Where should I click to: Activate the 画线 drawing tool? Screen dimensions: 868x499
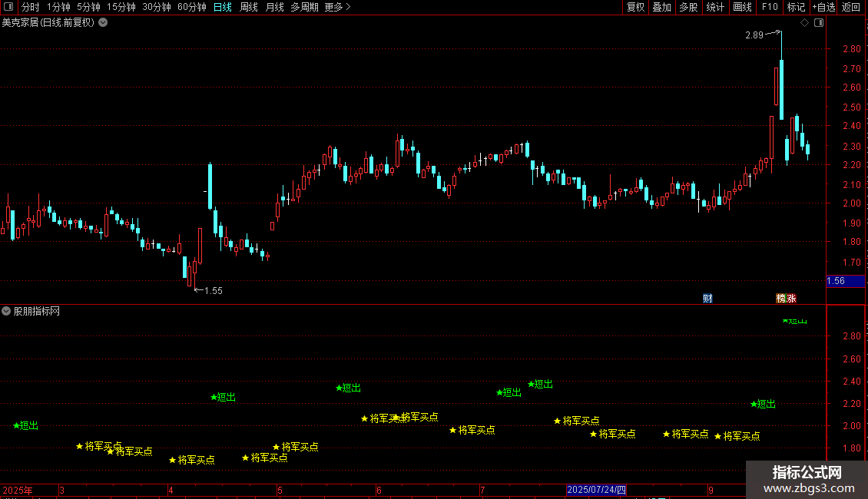click(x=742, y=7)
